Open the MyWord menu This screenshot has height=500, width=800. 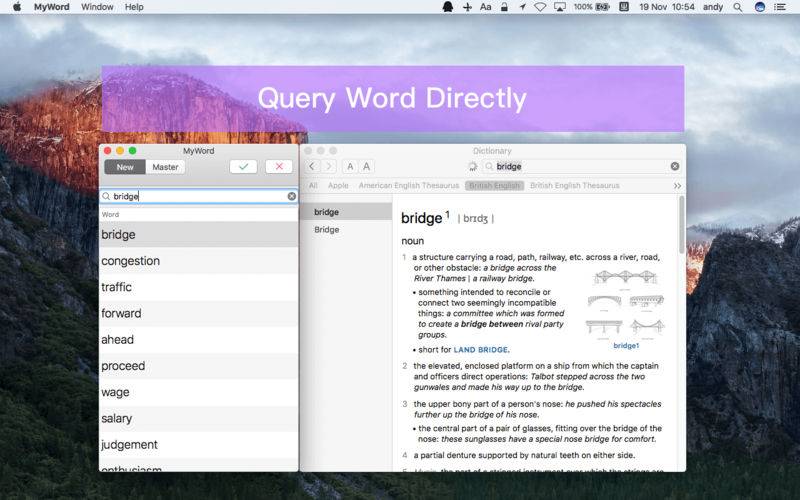[x=52, y=7]
